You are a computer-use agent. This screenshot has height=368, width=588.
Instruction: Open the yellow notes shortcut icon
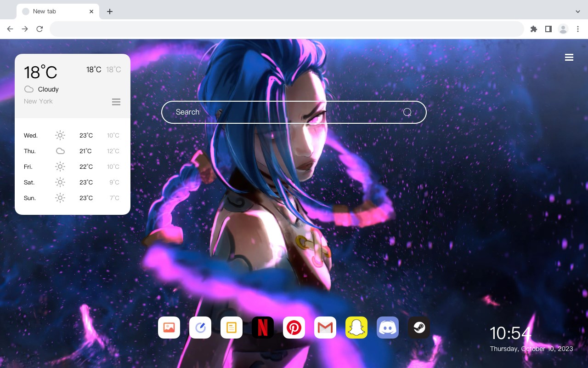point(232,328)
